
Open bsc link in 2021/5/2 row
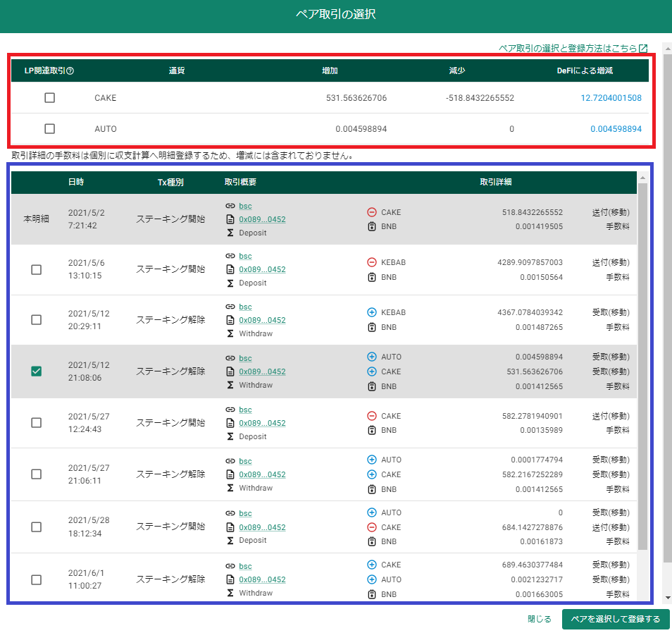[x=245, y=207]
